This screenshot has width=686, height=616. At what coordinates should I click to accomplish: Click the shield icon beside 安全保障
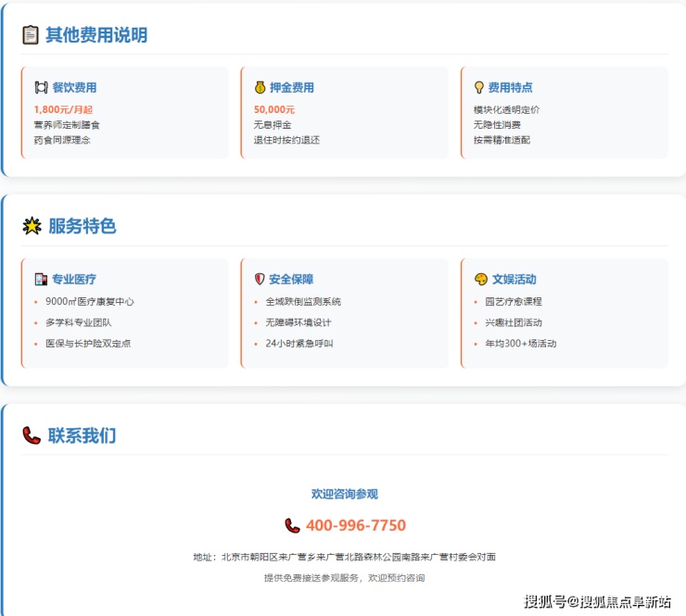[x=260, y=279]
